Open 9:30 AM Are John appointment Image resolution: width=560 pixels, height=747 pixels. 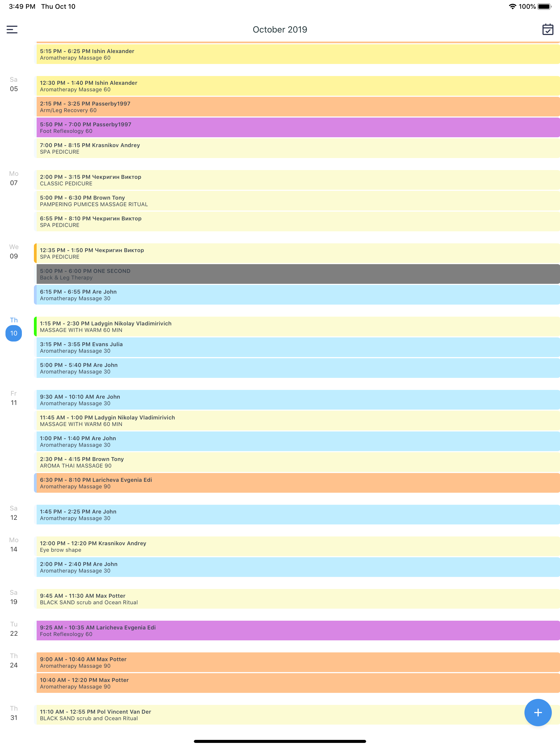click(x=297, y=400)
